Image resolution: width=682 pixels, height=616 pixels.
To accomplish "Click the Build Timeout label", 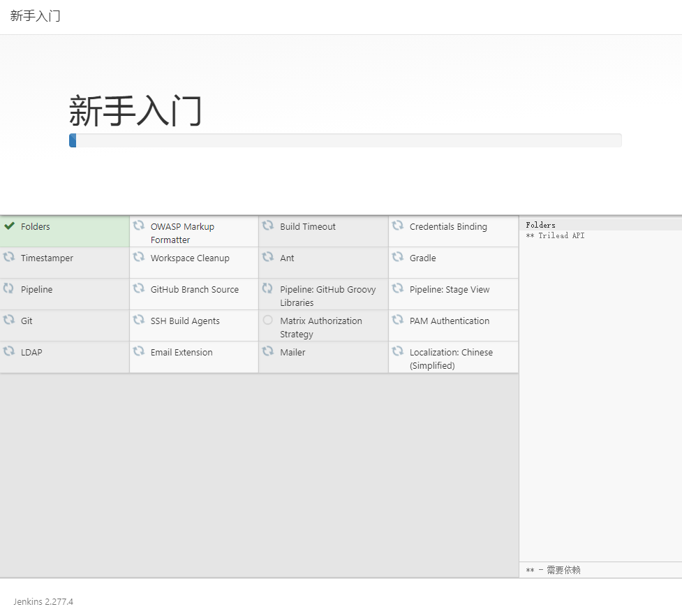I will pos(308,227).
